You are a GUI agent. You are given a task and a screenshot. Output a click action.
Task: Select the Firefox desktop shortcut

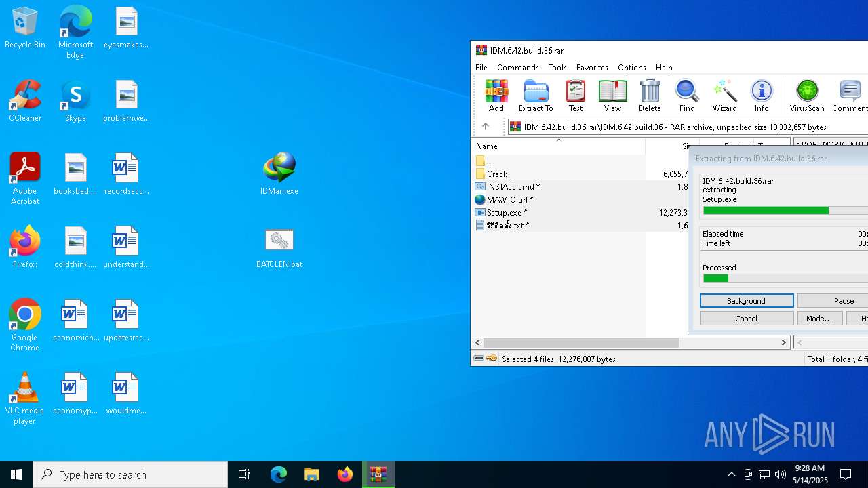(25, 247)
